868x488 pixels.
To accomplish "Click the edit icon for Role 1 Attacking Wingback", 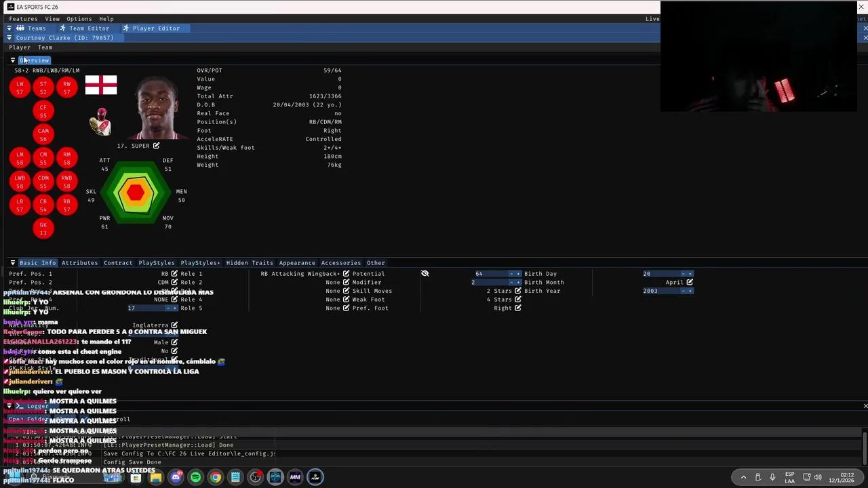I will [346, 274].
